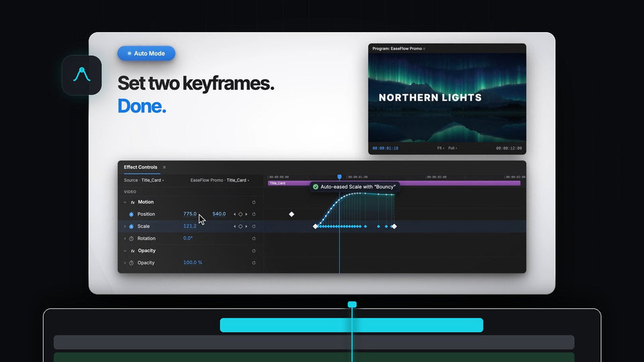
Task: Add or remove a Scale keyframe
Action: point(240,226)
